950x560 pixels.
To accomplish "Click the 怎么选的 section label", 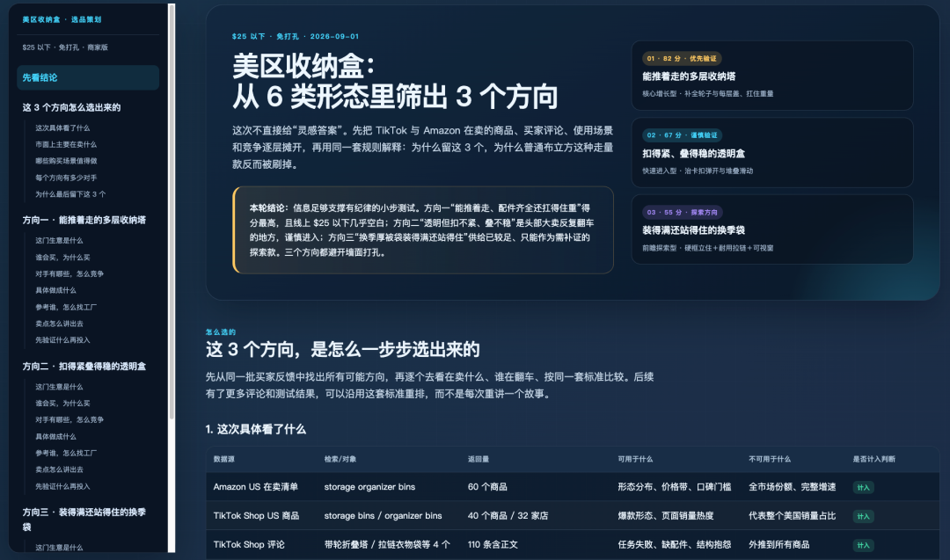I will 221,331.
